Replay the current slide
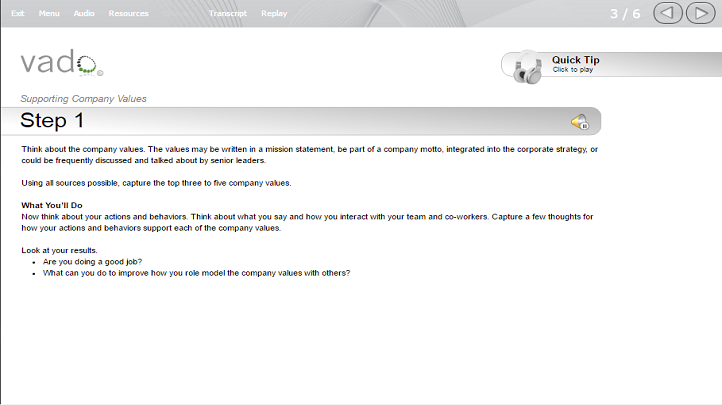Viewport: 722px width, 405px height. click(274, 13)
